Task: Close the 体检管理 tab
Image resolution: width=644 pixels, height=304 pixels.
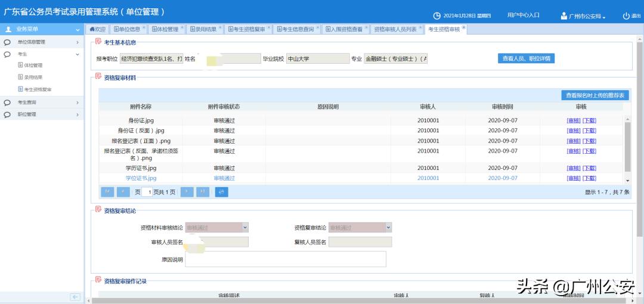Action: 182,27
